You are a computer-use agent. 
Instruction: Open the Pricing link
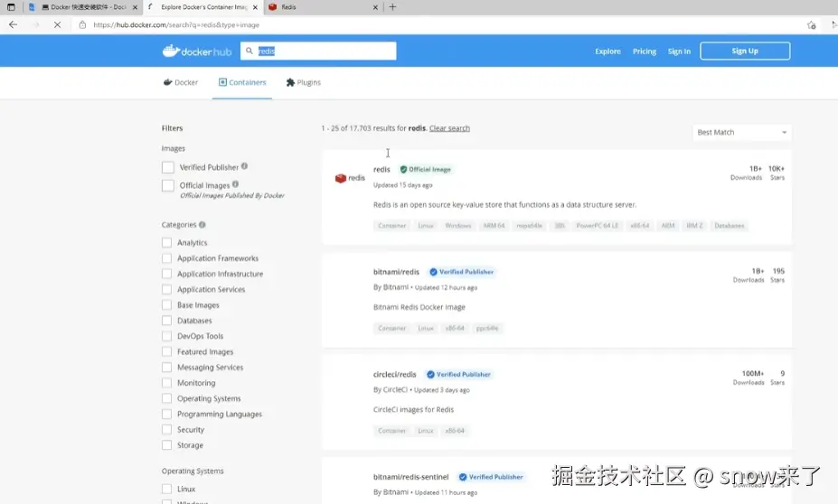(644, 51)
